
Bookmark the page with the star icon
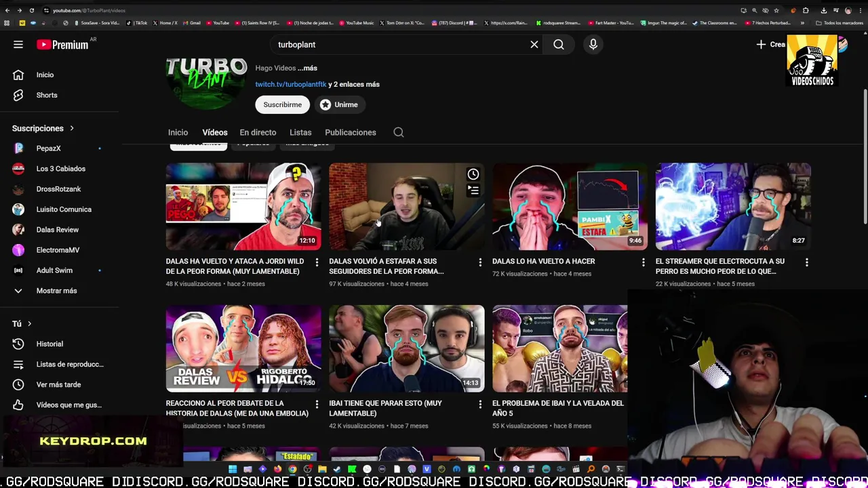tap(776, 11)
